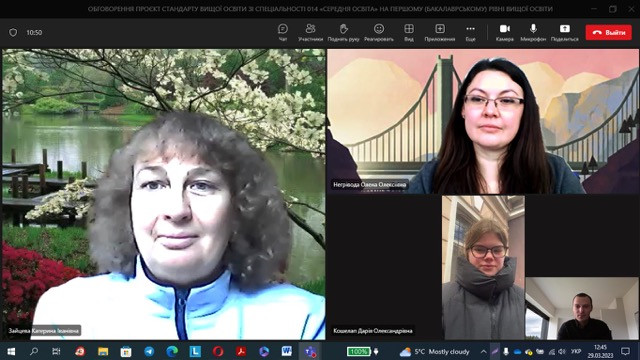Viewport: 640px width, 360px height.
Task: Open the Чат panel
Action: tap(282, 32)
